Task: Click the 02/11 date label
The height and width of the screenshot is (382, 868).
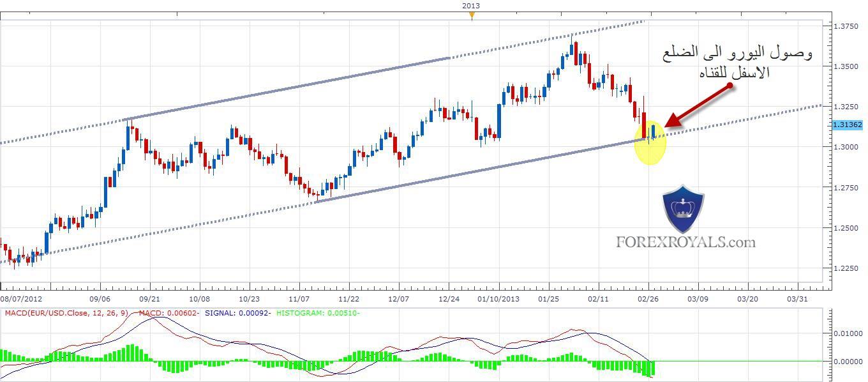Action: coord(598,298)
